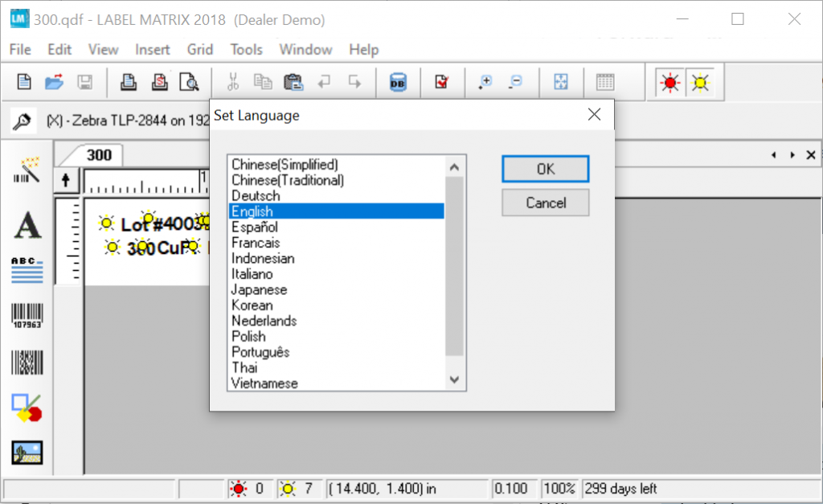Select the linear barcode 107963 tool
Image resolution: width=823 pixels, height=504 pixels.
[x=27, y=316]
